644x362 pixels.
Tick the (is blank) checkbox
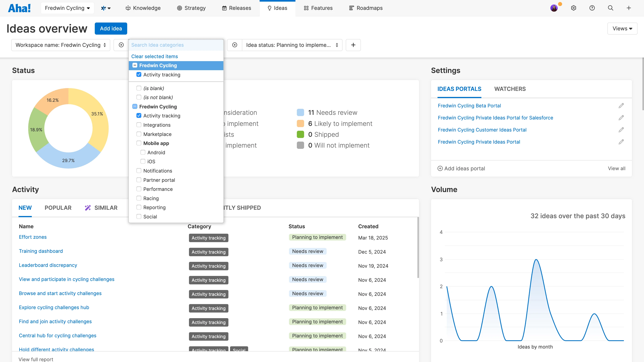point(139,88)
